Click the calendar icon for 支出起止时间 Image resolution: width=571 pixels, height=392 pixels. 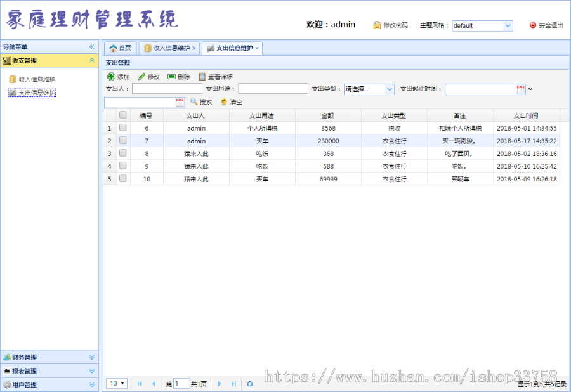click(x=520, y=88)
